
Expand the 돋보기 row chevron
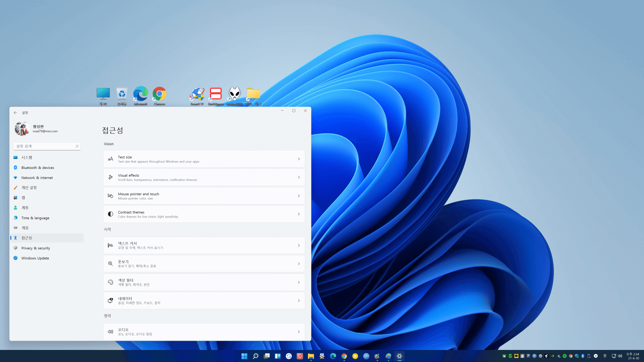click(299, 264)
